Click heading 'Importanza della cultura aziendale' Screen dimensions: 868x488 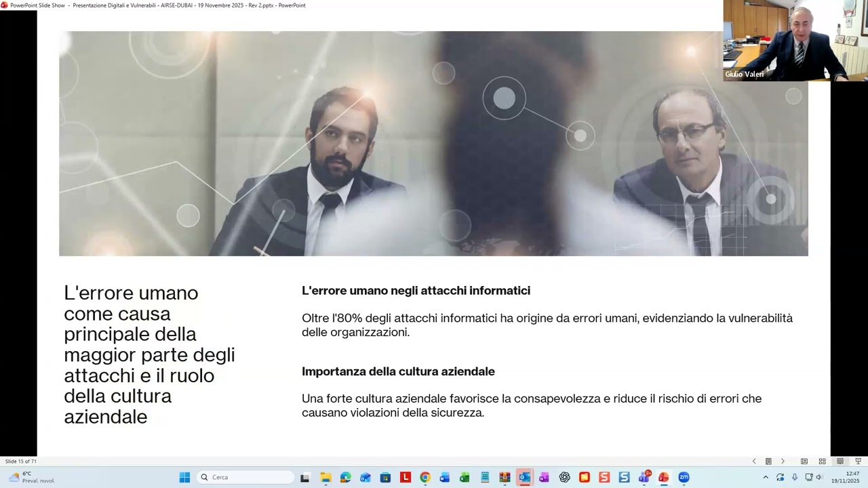[398, 371]
